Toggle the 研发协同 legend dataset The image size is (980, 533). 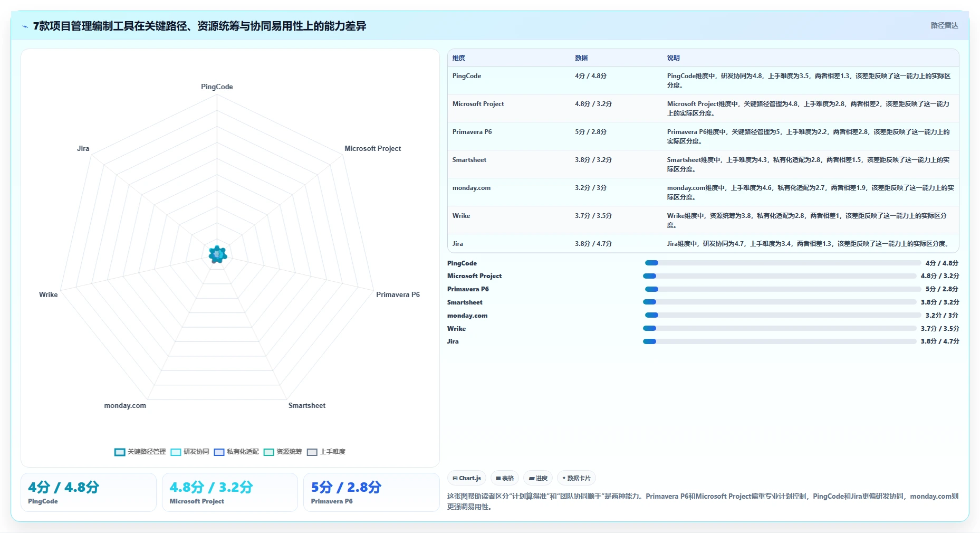(x=190, y=452)
